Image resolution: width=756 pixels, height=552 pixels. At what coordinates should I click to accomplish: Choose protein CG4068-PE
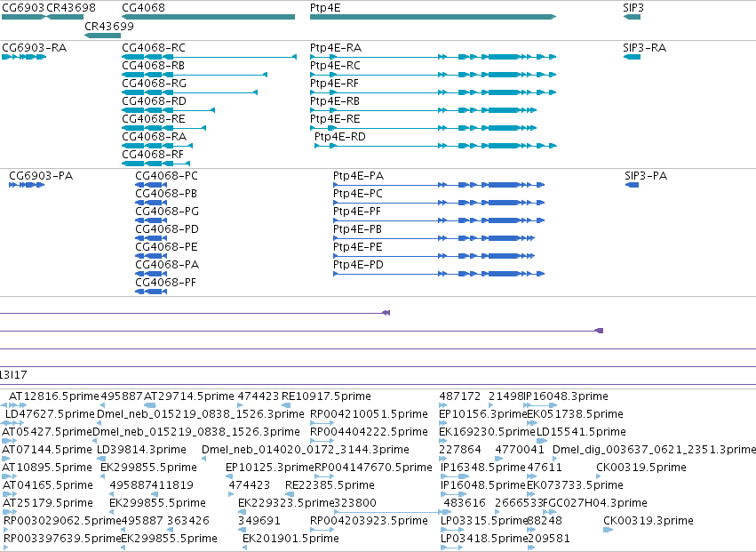166,247
